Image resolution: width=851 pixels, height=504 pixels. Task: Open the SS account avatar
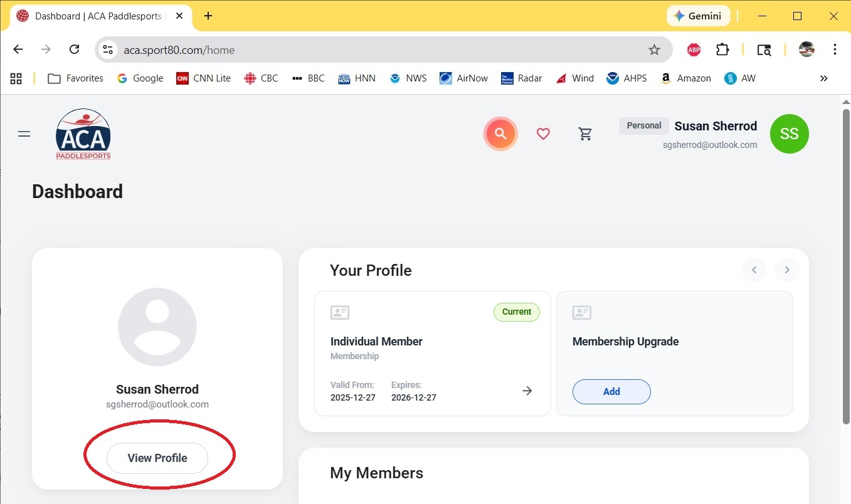click(788, 134)
